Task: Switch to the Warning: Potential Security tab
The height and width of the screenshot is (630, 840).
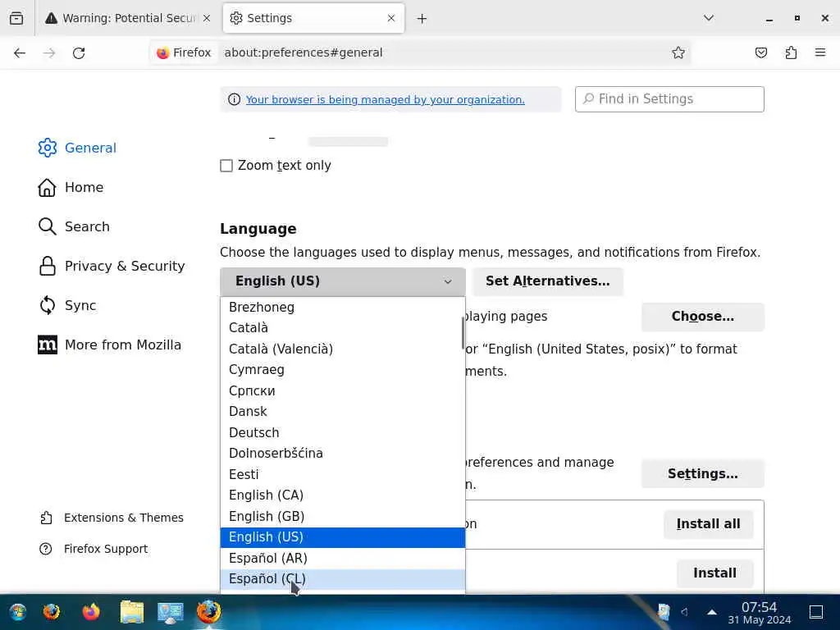Action: tap(129, 18)
